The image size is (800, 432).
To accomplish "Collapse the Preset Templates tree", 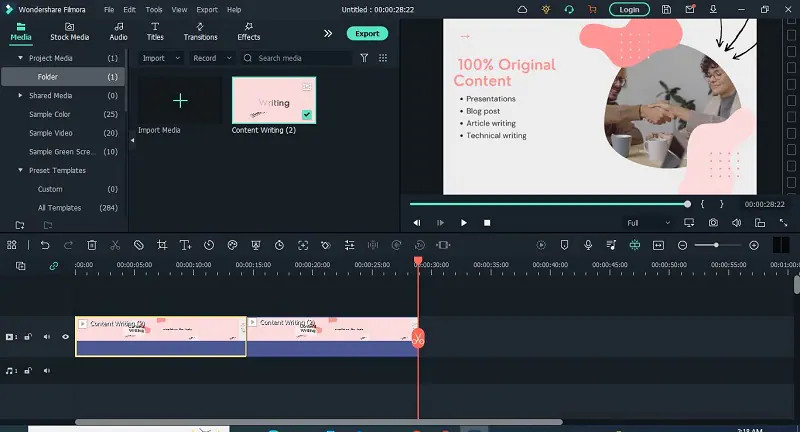I will tap(20, 170).
